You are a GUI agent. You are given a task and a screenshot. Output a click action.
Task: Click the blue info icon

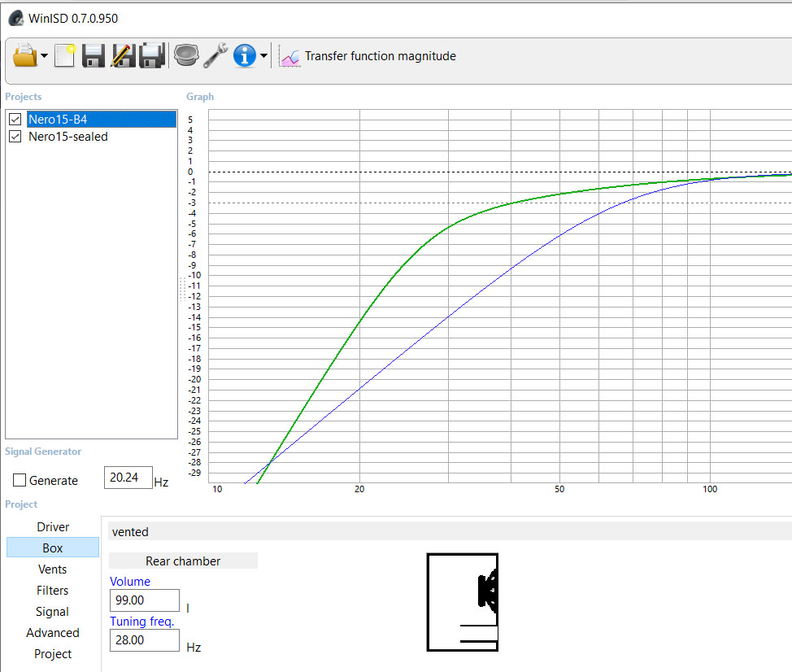point(245,55)
